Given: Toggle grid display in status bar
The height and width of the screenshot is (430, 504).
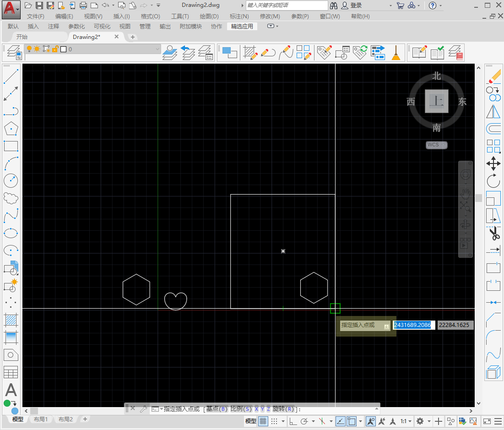Looking at the screenshot, I should click(x=263, y=421).
